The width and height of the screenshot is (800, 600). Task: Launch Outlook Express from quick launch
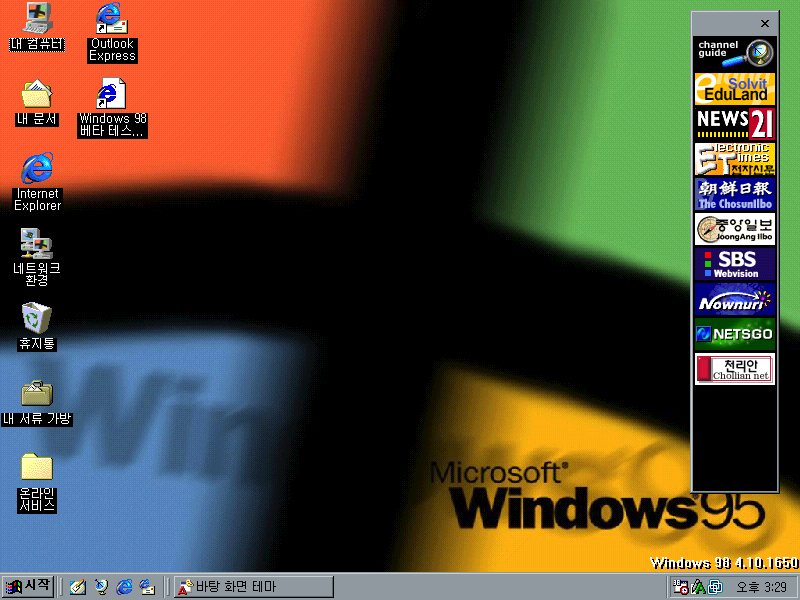(147, 587)
